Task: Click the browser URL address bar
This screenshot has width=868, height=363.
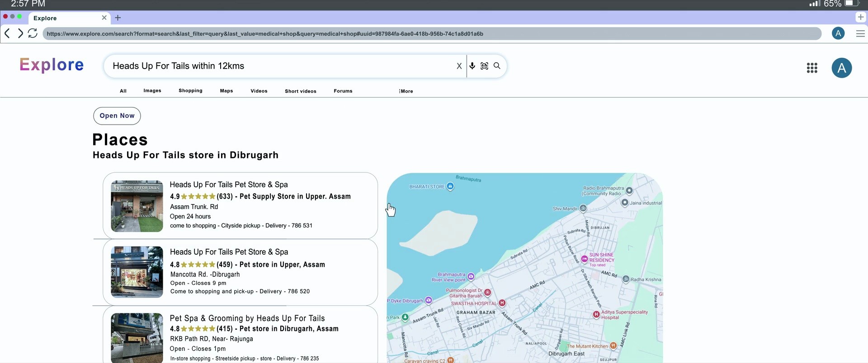Action: point(432,34)
